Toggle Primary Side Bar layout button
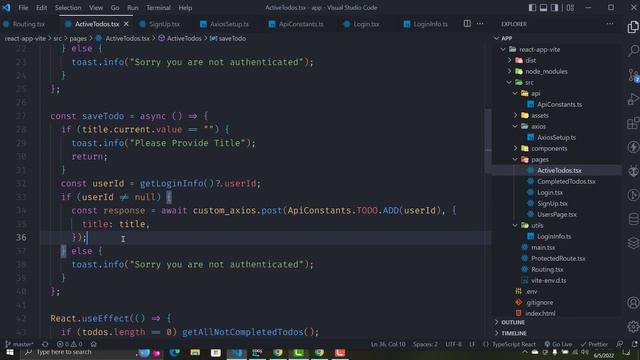This screenshot has width=640, height=360. [x=532, y=7]
